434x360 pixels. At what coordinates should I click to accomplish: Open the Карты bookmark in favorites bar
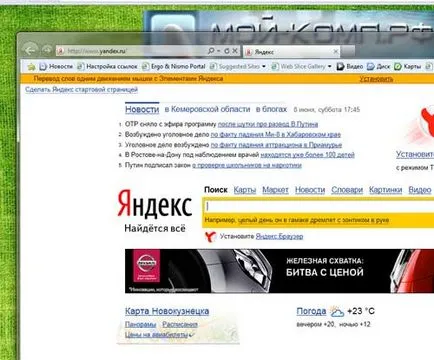pyautogui.click(x=408, y=67)
